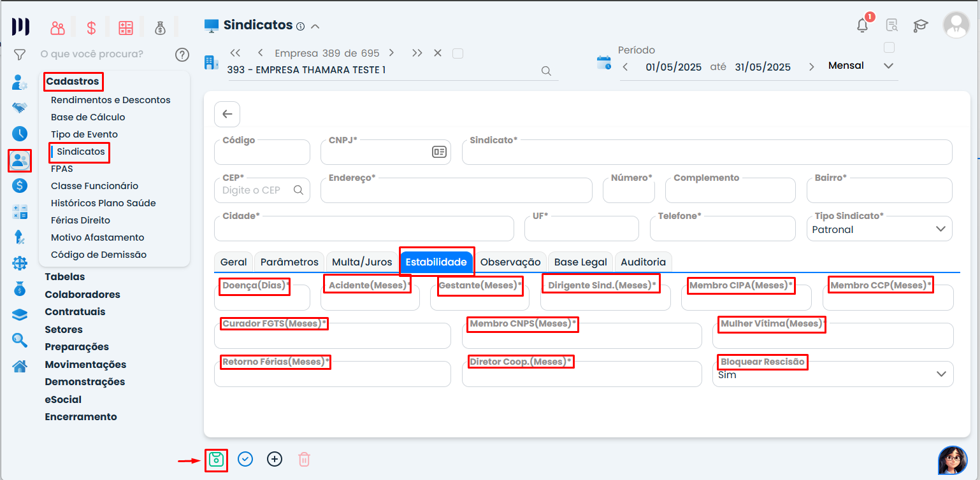Click the trash delete icon
Screen dimensions: 980x480
[x=305, y=459]
